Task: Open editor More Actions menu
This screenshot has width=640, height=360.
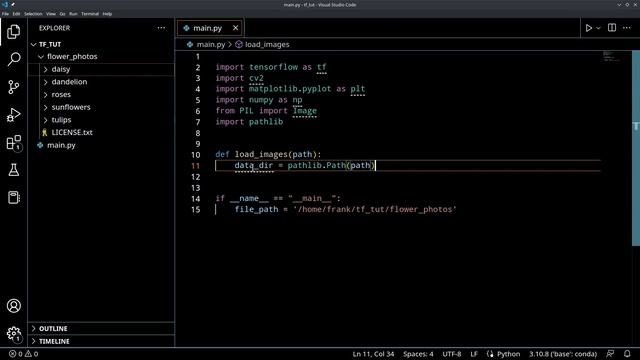Action: tap(627, 28)
